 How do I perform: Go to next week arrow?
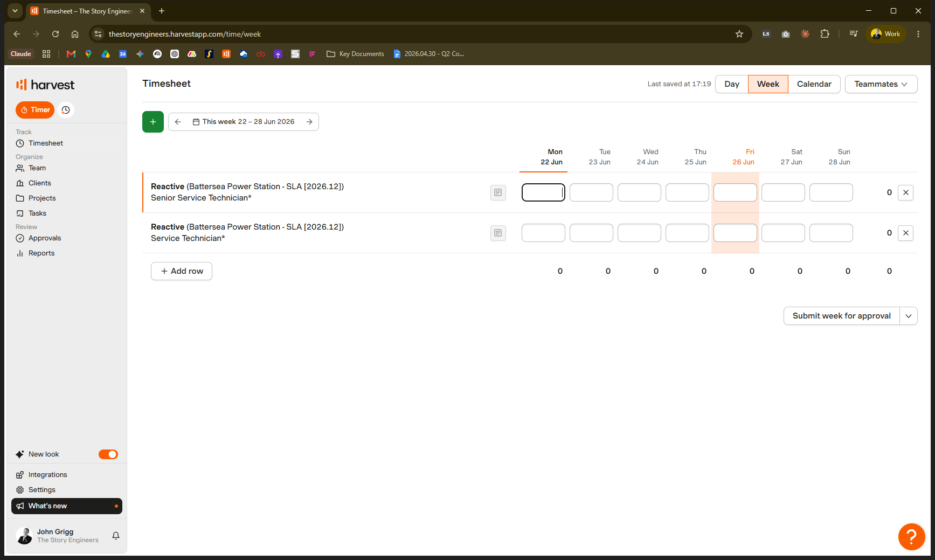(x=309, y=122)
